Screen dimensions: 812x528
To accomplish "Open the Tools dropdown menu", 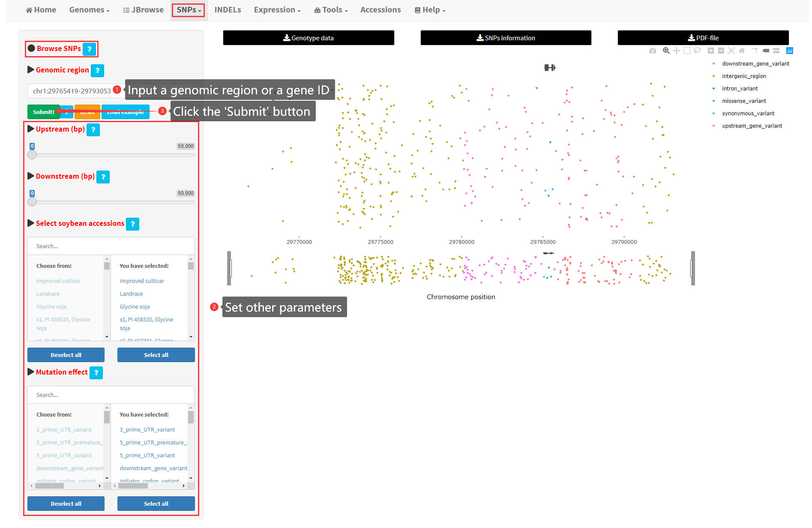I will pos(331,10).
